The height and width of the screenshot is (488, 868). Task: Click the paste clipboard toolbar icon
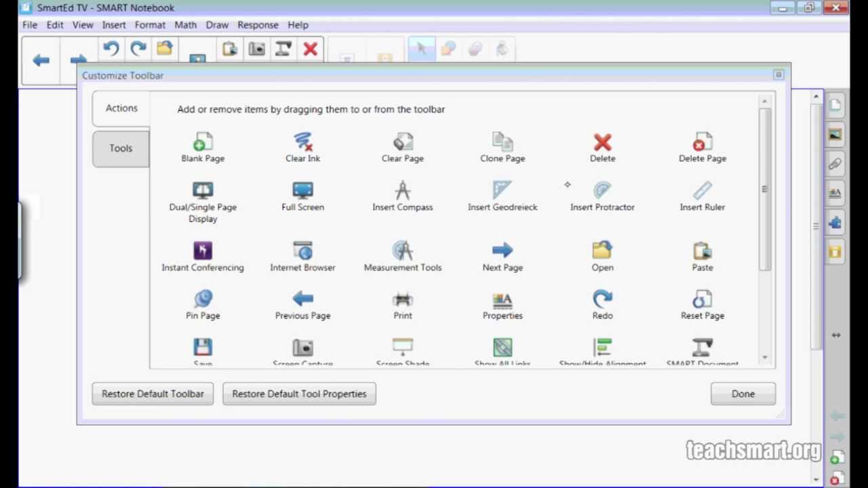tap(229, 49)
